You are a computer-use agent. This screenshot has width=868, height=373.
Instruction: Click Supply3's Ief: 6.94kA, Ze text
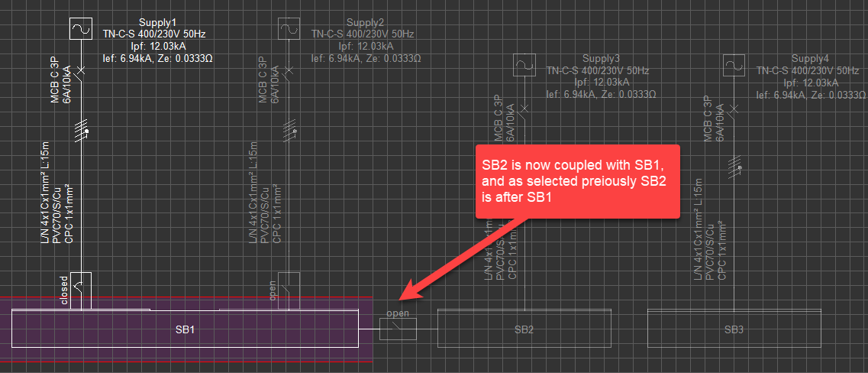601,94
